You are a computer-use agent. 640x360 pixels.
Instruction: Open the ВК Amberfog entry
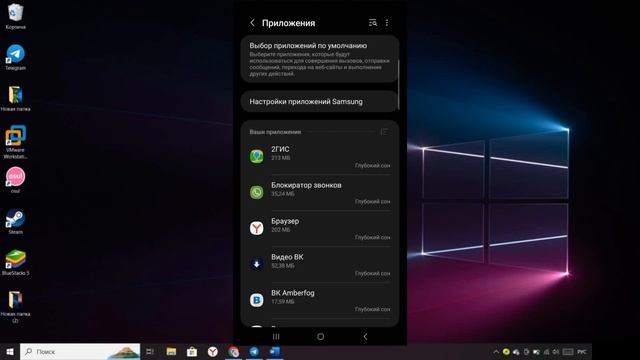pyautogui.click(x=320, y=300)
